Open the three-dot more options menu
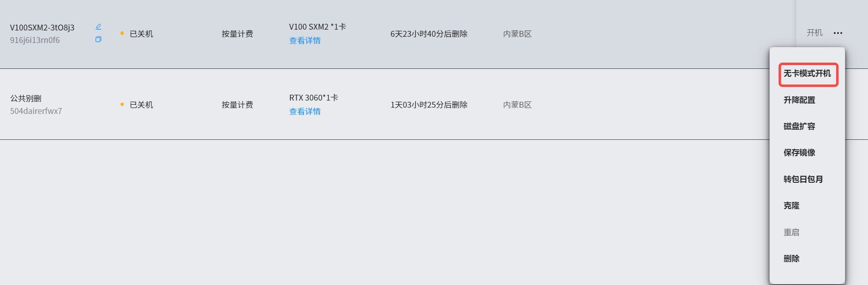868x285 pixels. point(838,33)
